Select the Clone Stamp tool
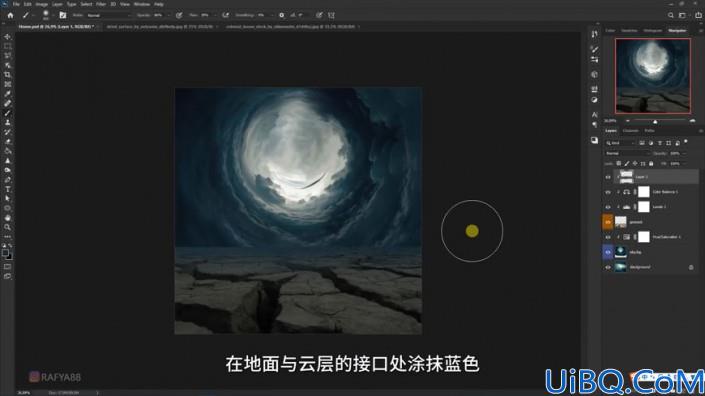Viewport: 705px width, 396px height. (x=8, y=122)
